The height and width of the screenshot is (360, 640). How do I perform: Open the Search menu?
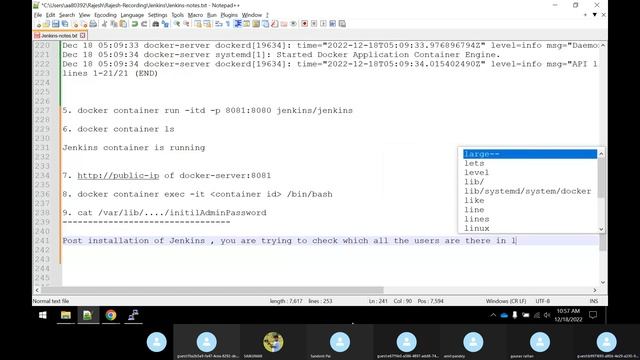click(x=67, y=15)
